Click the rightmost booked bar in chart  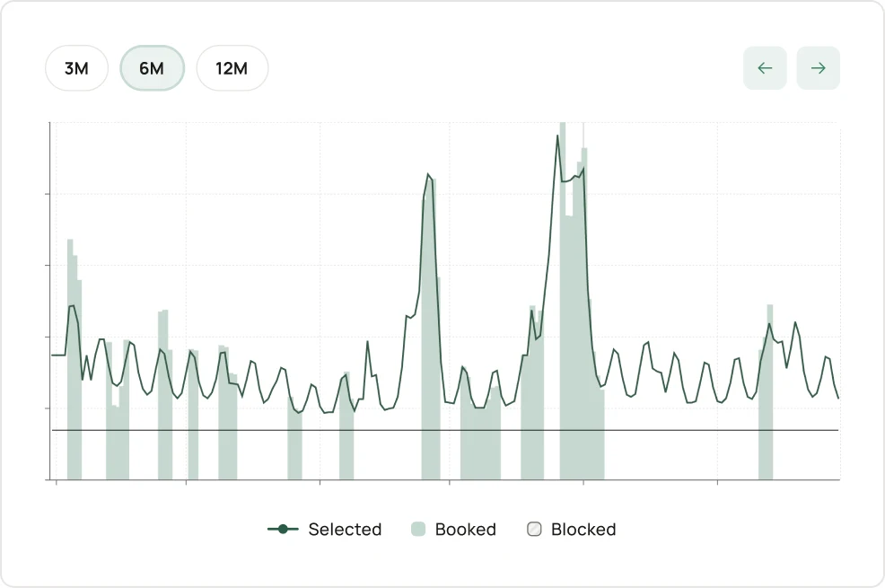pyautogui.click(x=770, y=392)
